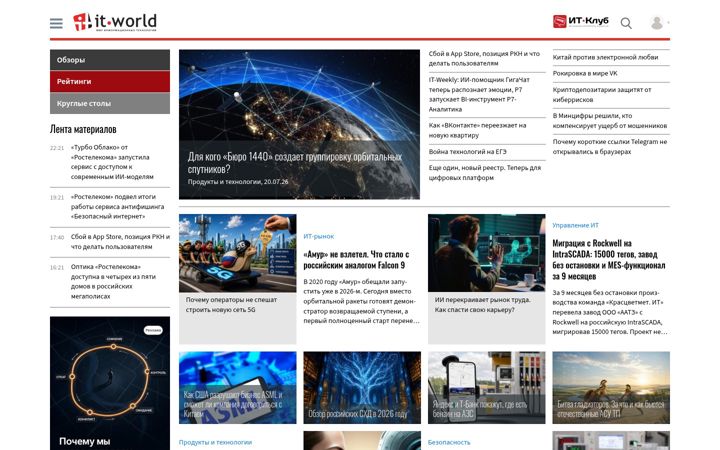Image resolution: width=720 pixels, height=450 pixels.
Task: Open «Ростелеком» подвел итоги антифишинга news
Action: [x=118, y=206]
